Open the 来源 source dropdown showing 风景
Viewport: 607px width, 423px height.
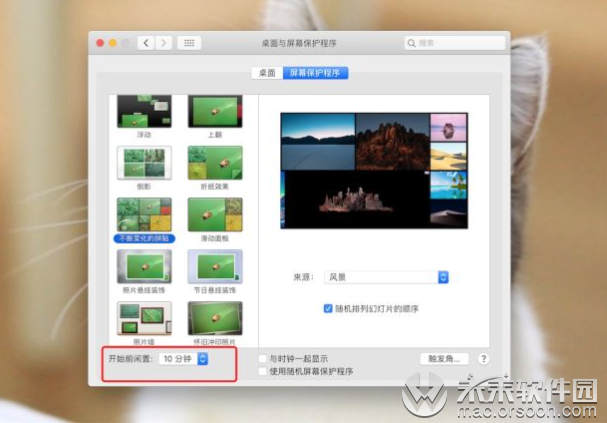[386, 277]
